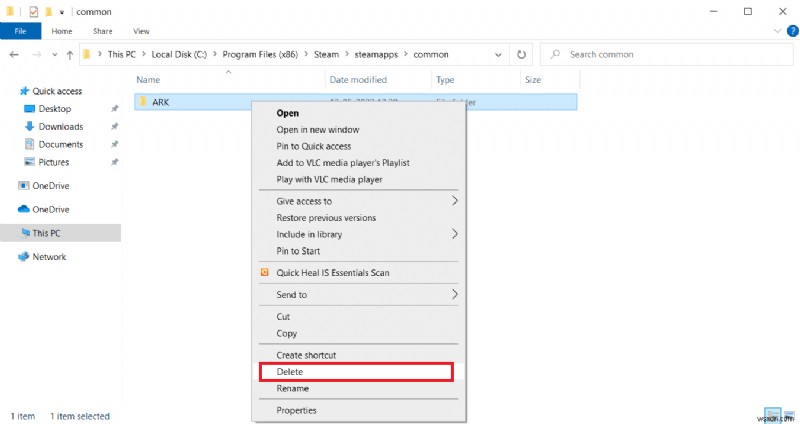Viewport: 800px width, 424px height.
Task: Open the Customize Quick Access Toolbar dropdown
Action: [x=61, y=12]
